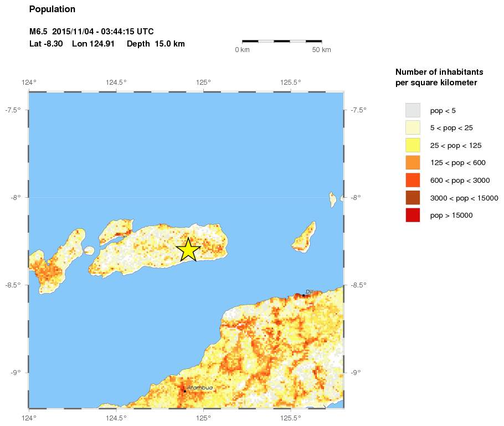Viewport: 504px width, 426px height.
Task: Select the 'pop > 15000' red swatch
Action: (x=413, y=215)
